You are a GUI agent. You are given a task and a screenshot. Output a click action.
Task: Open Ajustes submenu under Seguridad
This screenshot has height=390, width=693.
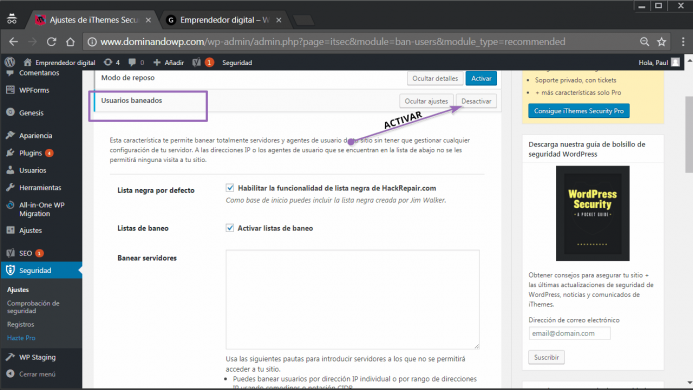pos(18,290)
